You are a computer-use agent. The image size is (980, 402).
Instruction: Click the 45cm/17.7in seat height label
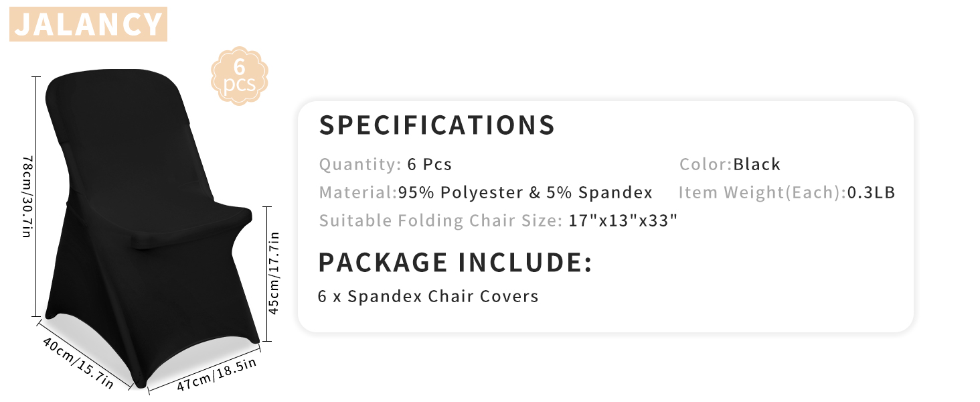pyautogui.click(x=274, y=272)
